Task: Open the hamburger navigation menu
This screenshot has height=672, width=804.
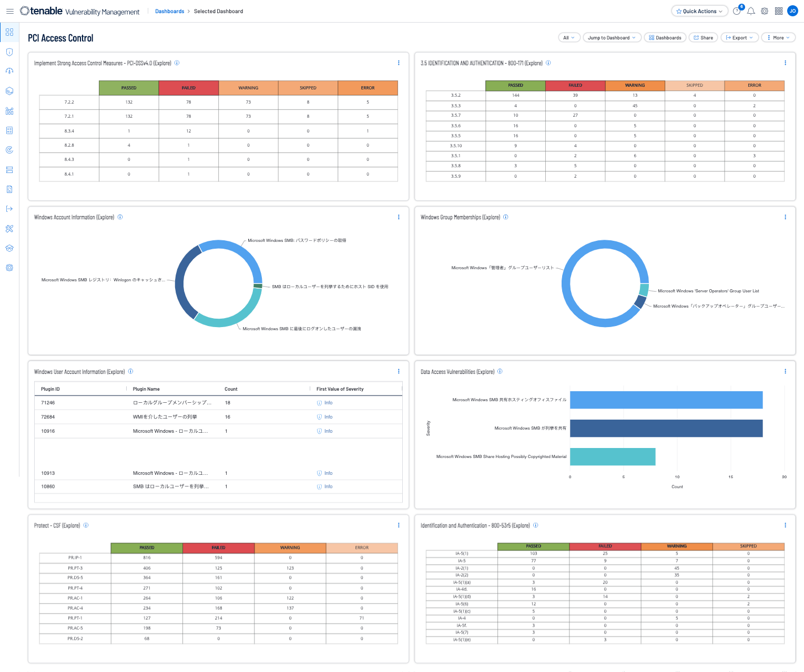Action: [9, 11]
